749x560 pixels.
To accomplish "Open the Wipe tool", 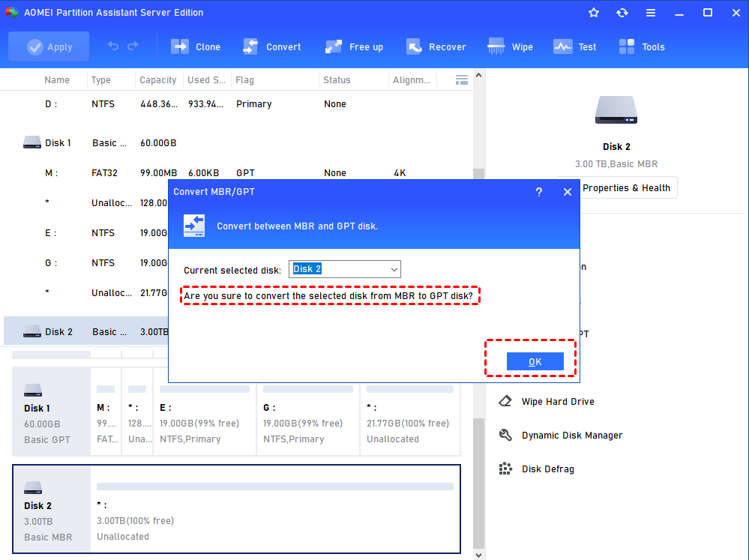I will tap(510, 46).
